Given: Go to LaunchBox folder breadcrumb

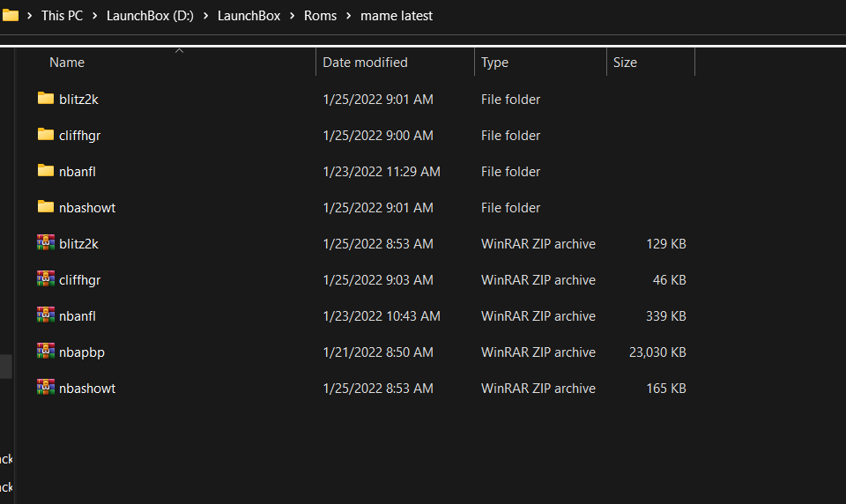Looking at the screenshot, I should 249,16.
